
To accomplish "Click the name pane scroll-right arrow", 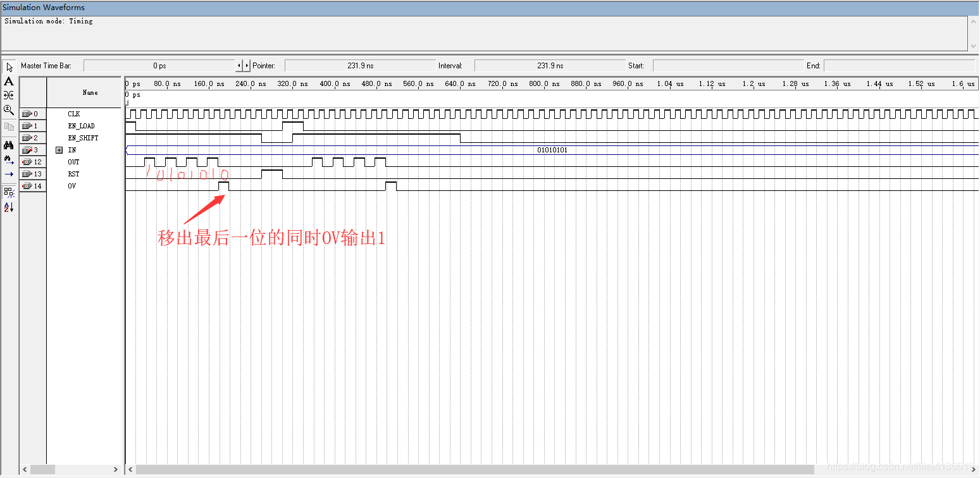I will [x=115, y=470].
